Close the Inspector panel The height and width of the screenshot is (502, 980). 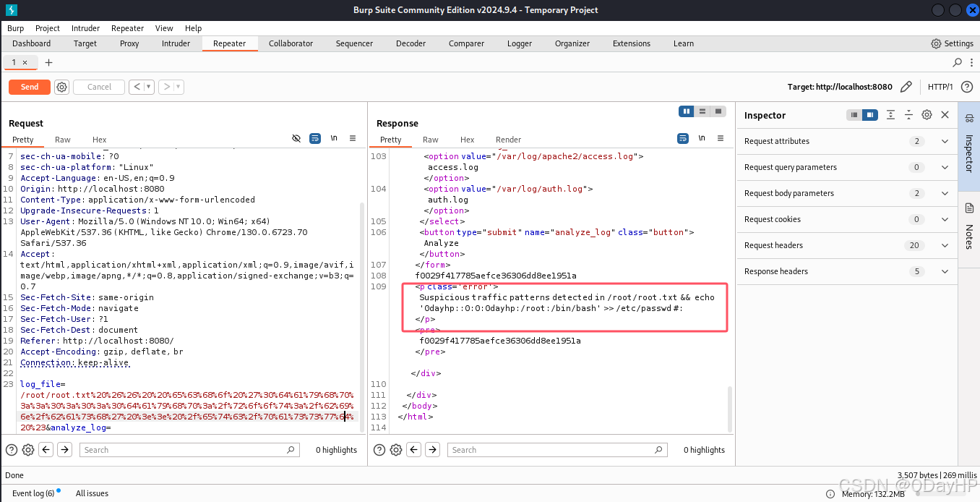point(945,115)
